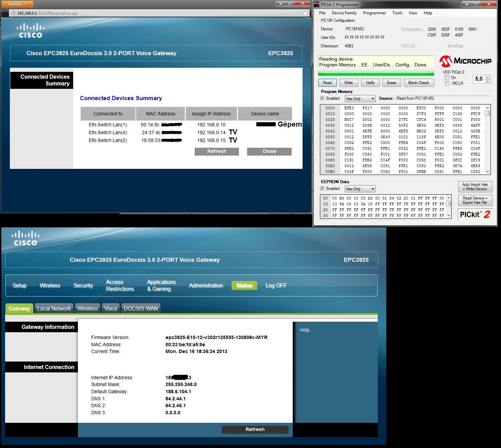Switch to the Local Network tab
Image resolution: width=501 pixels, height=448 pixels.
[54, 309]
